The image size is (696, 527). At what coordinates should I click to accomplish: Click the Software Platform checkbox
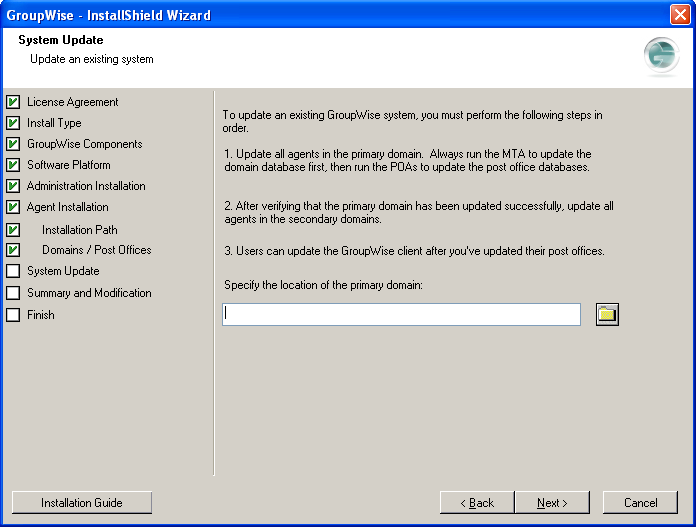click(13, 165)
